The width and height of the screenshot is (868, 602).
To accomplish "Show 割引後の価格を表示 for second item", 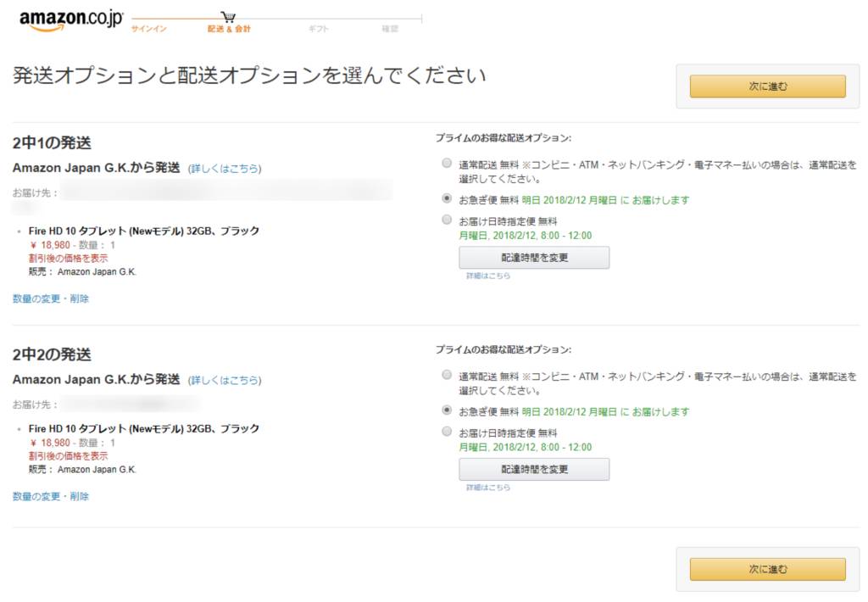I will click(68, 456).
